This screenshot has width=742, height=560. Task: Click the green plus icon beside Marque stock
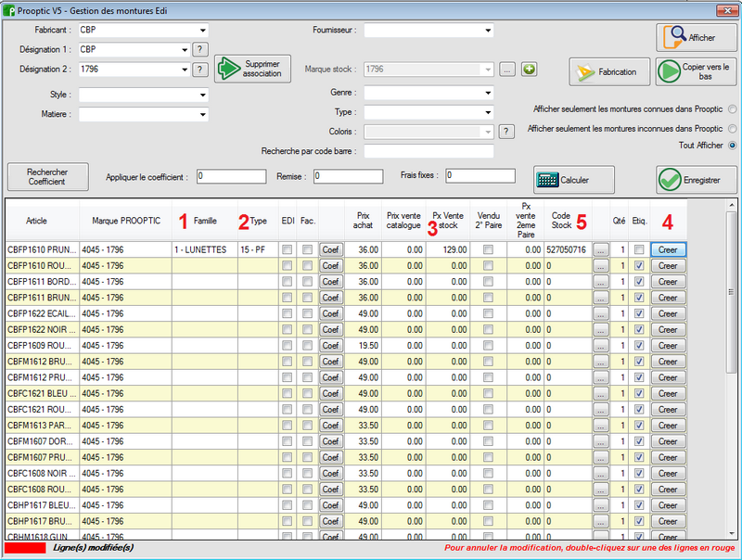point(529,70)
